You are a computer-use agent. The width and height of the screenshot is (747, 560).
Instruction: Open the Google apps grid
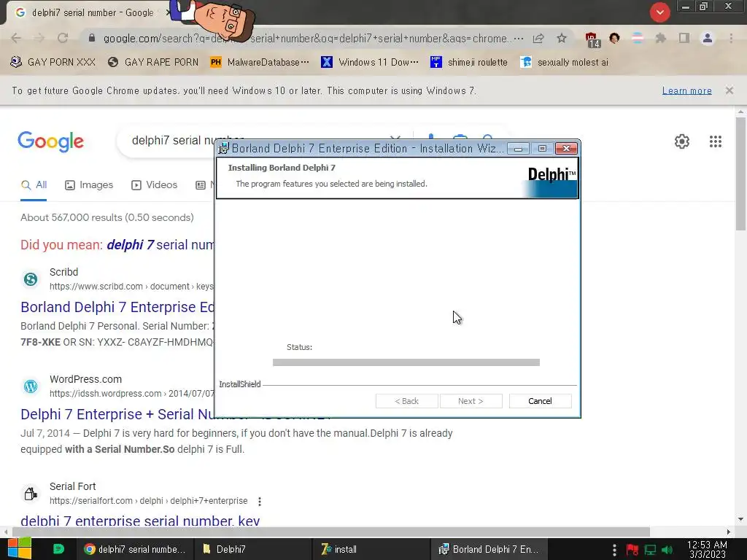[x=715, y=141]
